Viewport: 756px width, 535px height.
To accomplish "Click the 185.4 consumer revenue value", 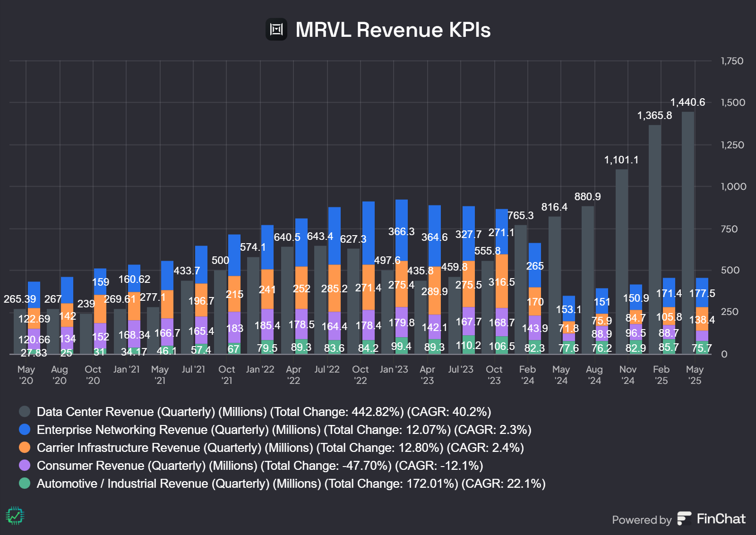I will click(267, 325).
